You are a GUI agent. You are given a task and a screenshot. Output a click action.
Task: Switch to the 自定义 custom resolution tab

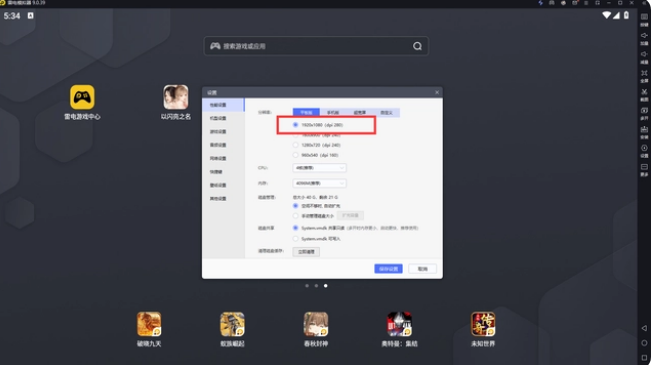tap(386, 113)
